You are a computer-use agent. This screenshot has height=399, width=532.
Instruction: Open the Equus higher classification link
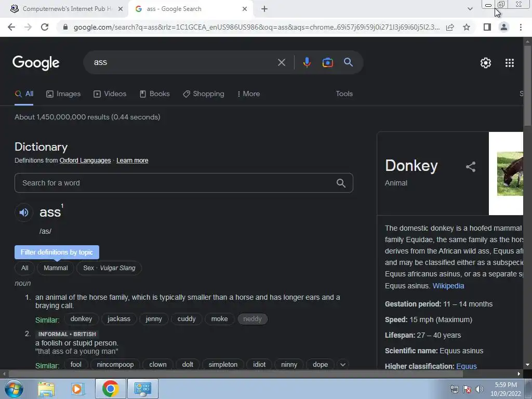pos(467,366)
